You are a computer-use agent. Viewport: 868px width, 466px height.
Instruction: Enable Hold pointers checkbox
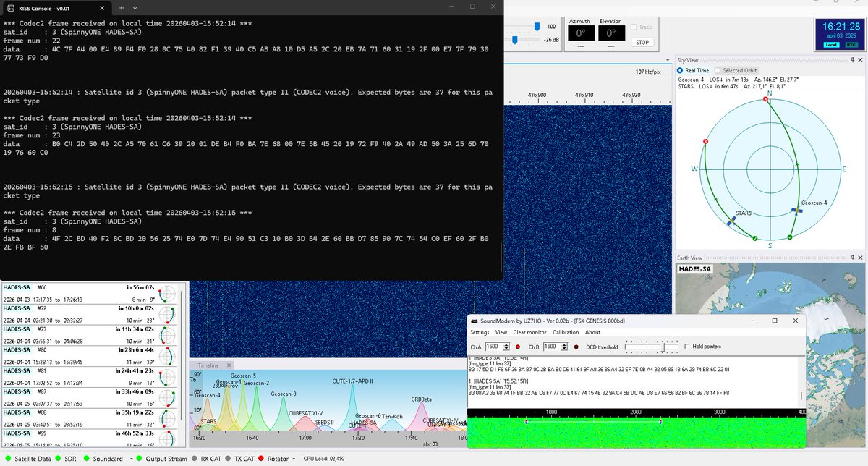[x=686, y=347]
